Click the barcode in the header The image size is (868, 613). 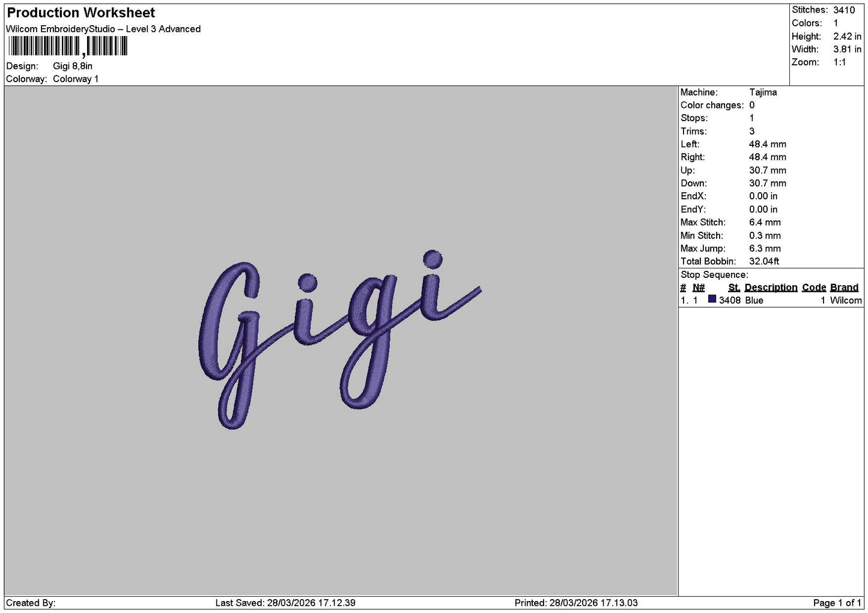coord(68,46)
